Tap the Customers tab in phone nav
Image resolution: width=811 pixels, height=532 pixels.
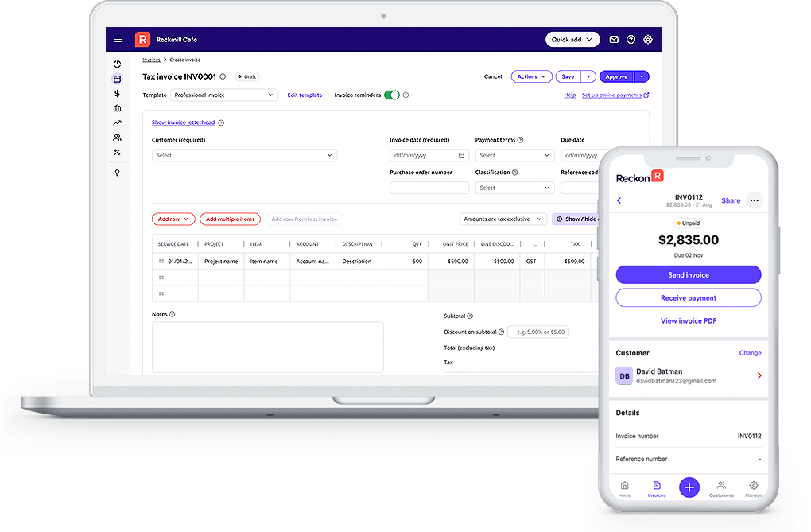click(x=721, y=488)
